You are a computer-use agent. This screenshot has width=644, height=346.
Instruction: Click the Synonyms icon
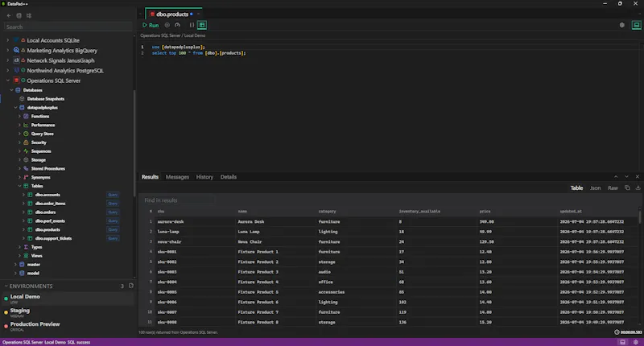26,177
